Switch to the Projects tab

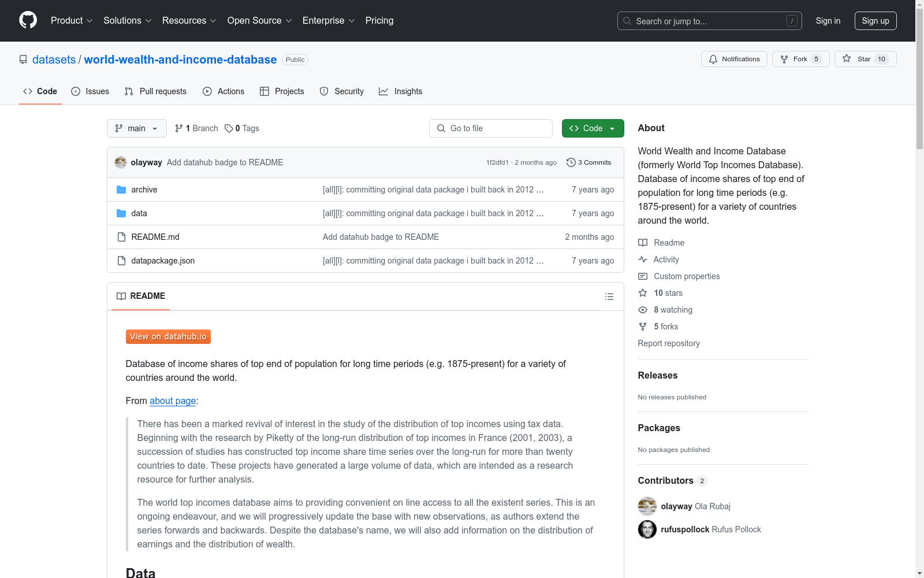pyautogui.click(x=282, y=91)
